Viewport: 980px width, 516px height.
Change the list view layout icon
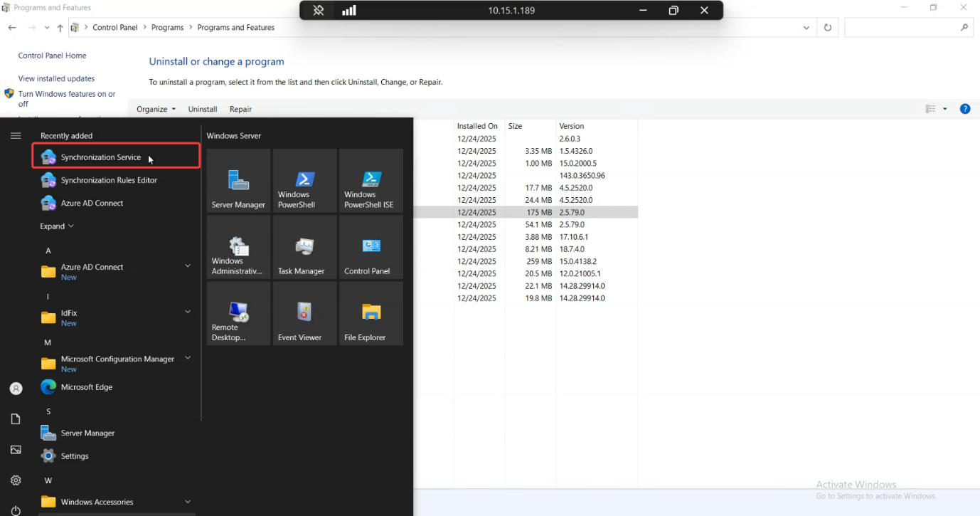tap(930, 109)
